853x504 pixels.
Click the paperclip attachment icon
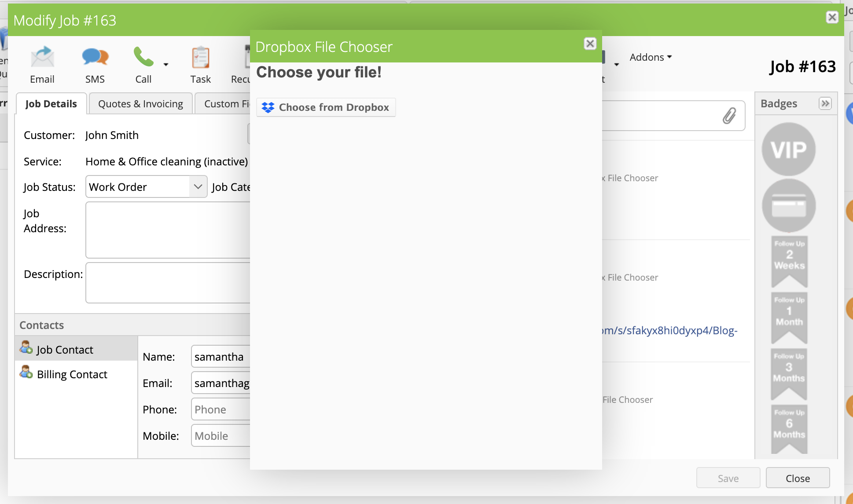click(729, 116)
